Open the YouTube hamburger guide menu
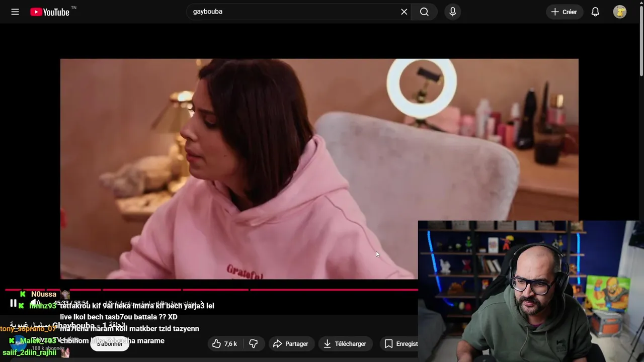Viewport: 644px width, 362px height. point(15,12)
